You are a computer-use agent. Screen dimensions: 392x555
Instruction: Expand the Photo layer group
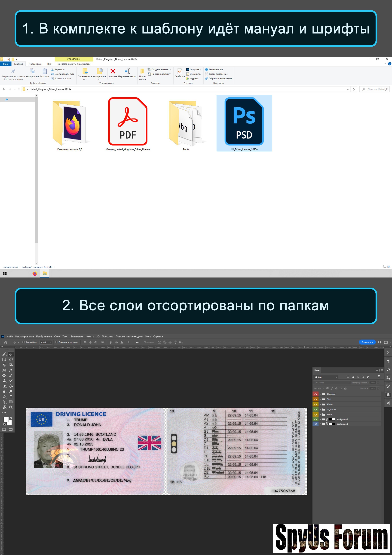pos(320,404)
